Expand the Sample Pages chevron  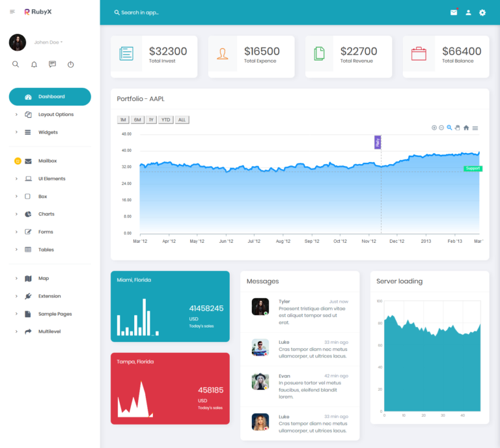[x=16, y=314]
